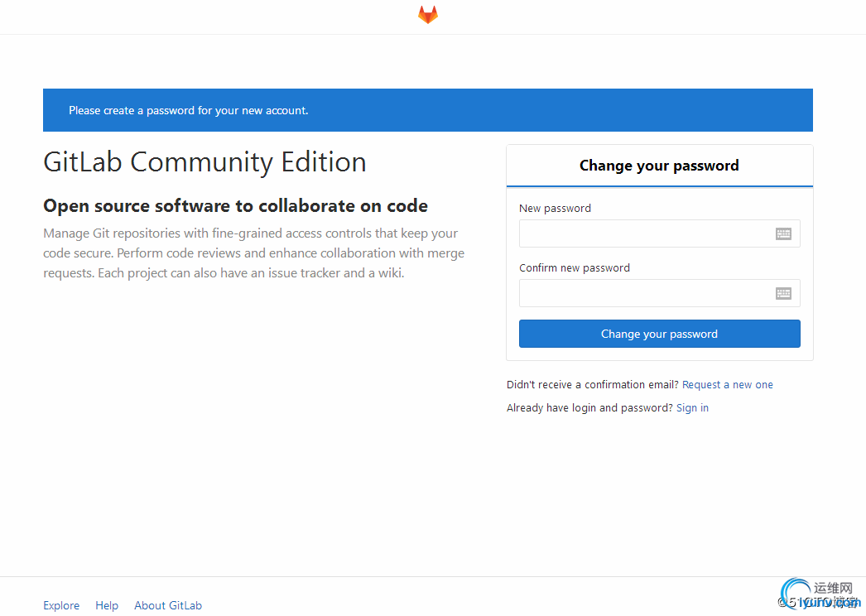Click the 'Manage Git repositories' description paragraph
This screenshot has height=616, width=866.
[x=254, y=253]
